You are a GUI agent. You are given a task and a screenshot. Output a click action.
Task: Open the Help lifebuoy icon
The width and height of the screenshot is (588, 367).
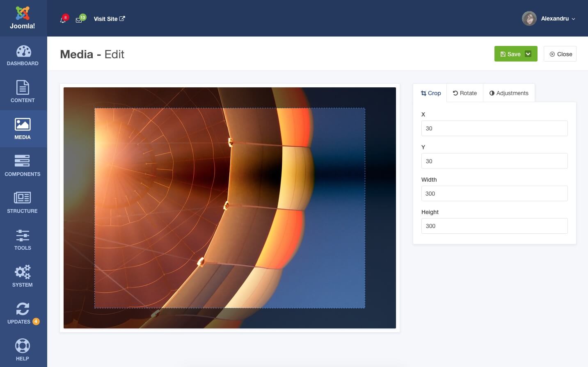click(23, 346)
